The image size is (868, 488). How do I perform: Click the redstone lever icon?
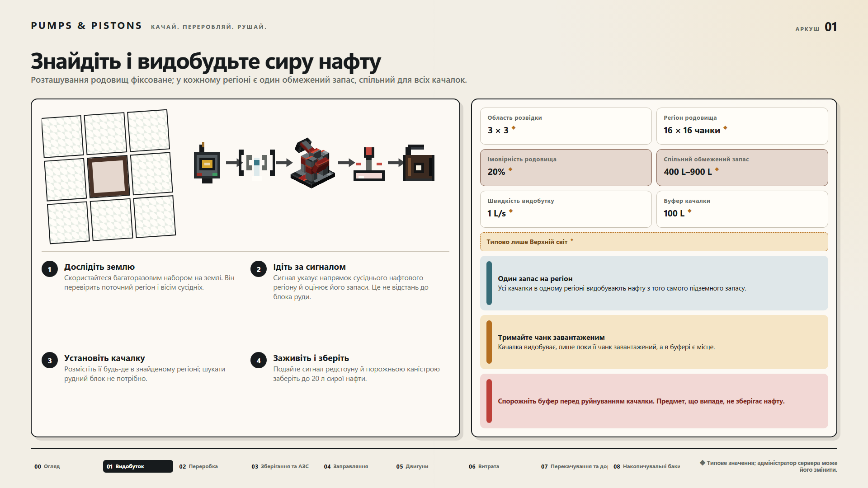tap(369, 164)
